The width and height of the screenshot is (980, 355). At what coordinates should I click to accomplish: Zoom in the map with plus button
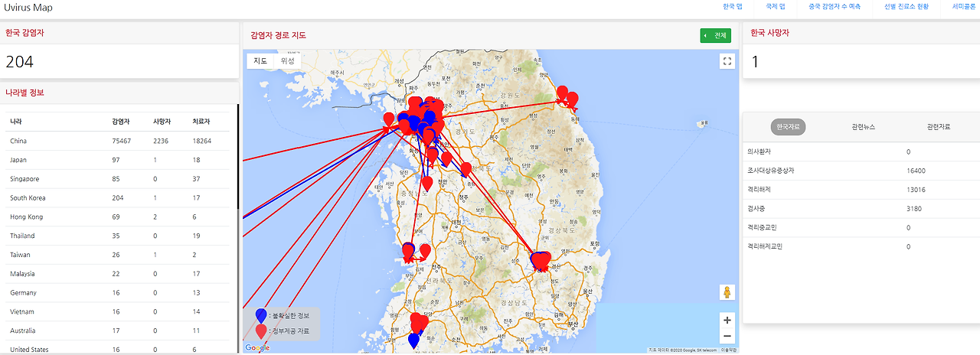coord(727,320)
